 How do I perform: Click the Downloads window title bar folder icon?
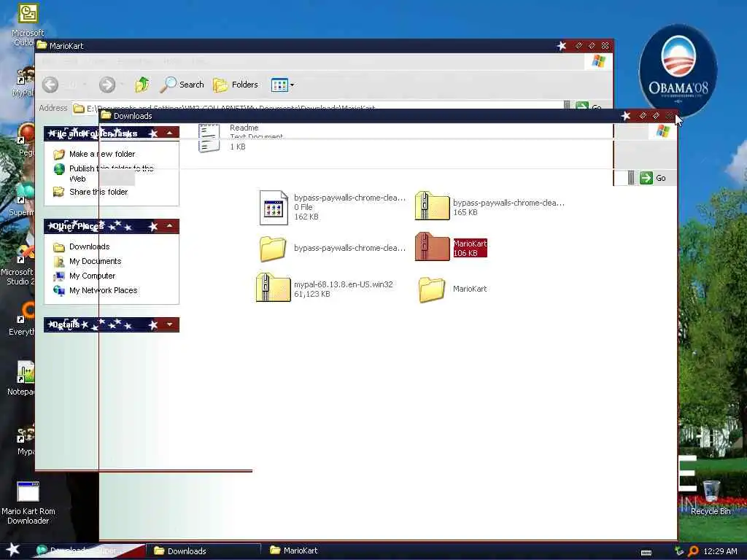(107, 115)
